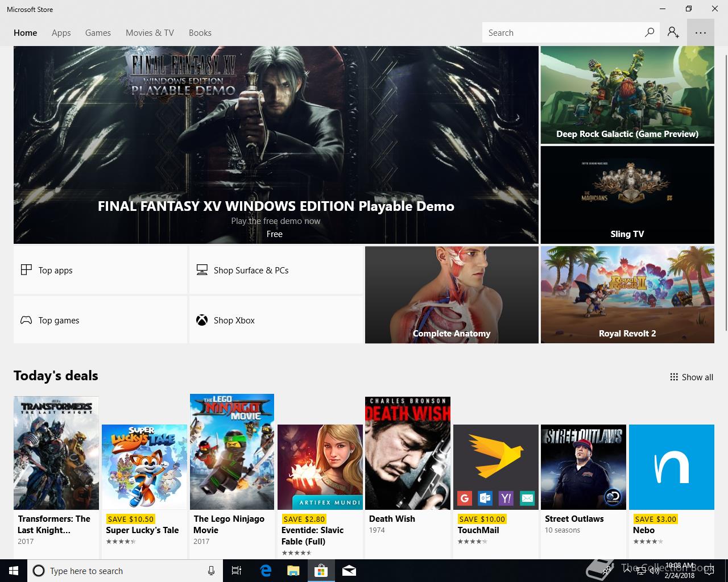Select the Eventide: Slavic Fable cover
This screenshot has width=728, height=582.
pos(320,467)
